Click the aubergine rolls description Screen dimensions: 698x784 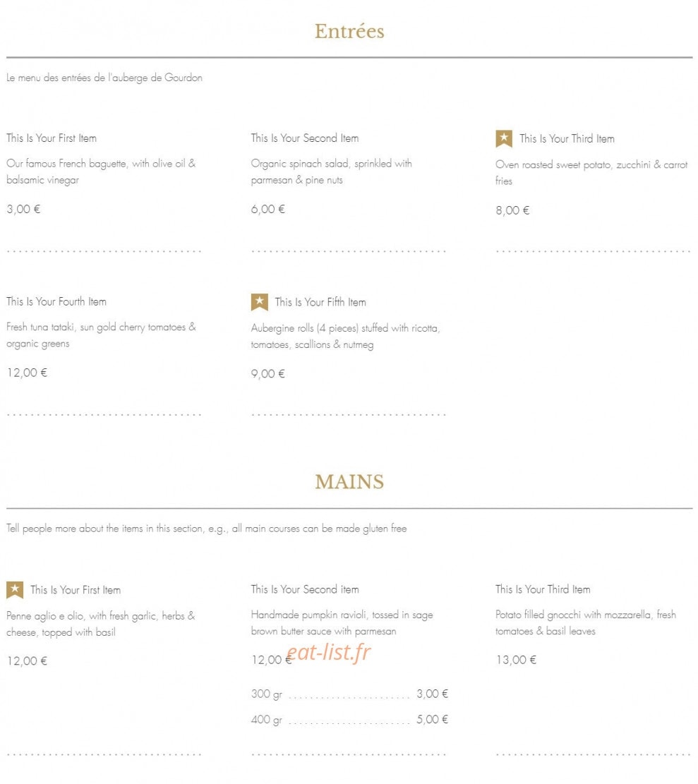click(x=346, y=336)
